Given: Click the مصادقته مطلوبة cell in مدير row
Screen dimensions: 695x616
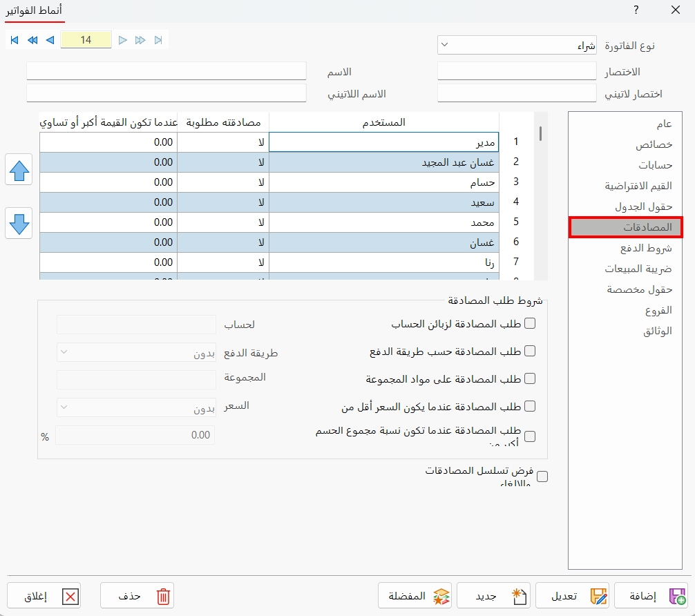Looking at the screenshot, I should 223,142.
